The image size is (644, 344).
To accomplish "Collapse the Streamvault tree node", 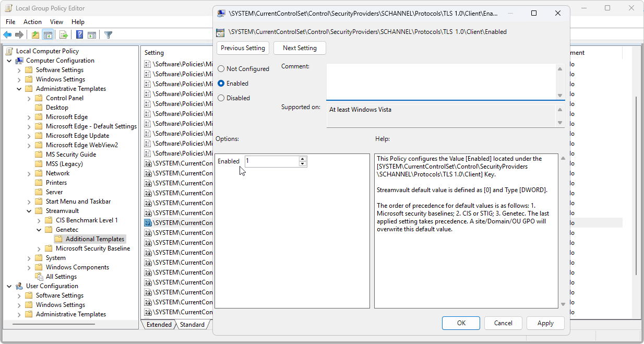I will coord(30,210).
